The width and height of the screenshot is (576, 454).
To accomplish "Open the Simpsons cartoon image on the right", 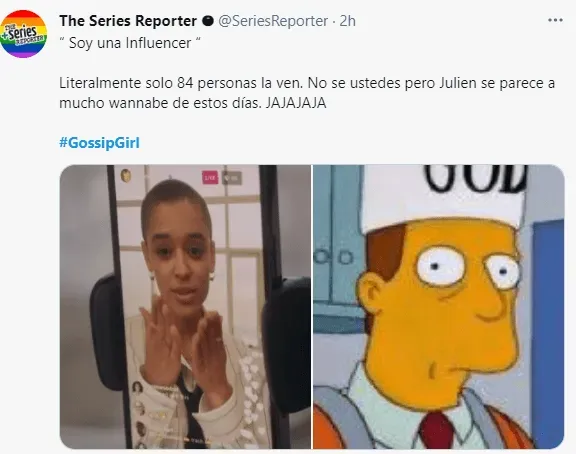I will click(x=438, y=307).
